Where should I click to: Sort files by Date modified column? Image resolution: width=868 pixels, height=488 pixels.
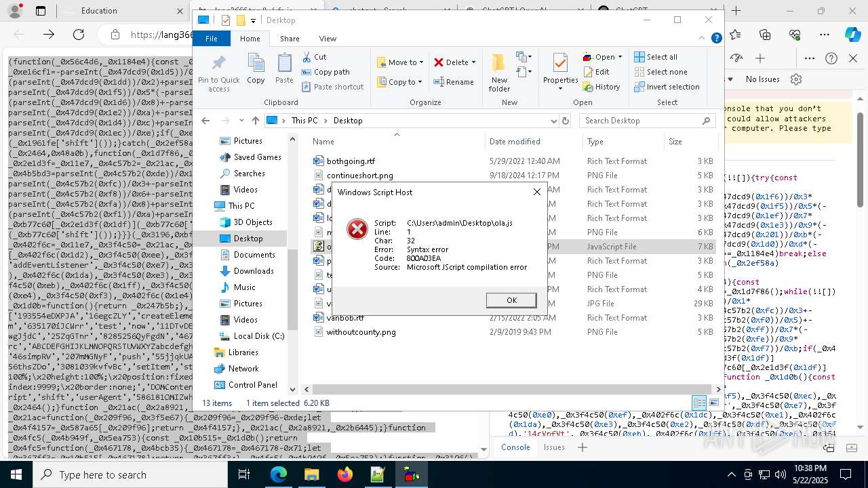(x=533, y=142)
